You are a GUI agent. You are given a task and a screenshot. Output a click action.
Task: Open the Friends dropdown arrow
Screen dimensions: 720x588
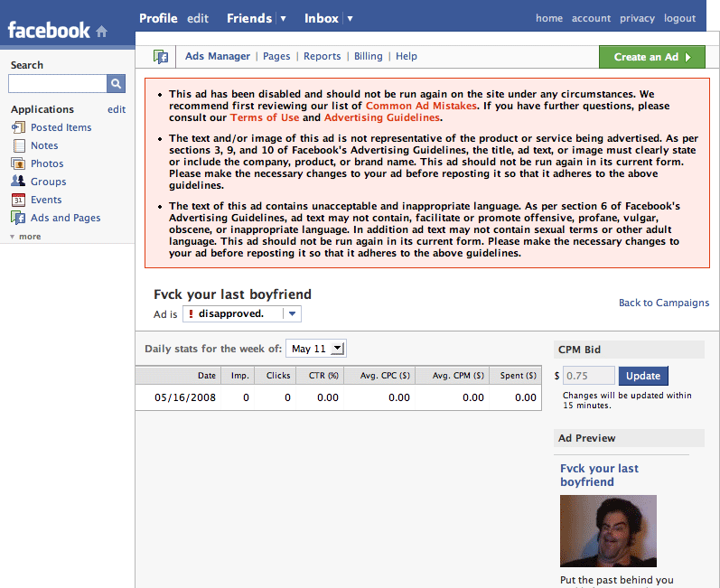(284, 19)
